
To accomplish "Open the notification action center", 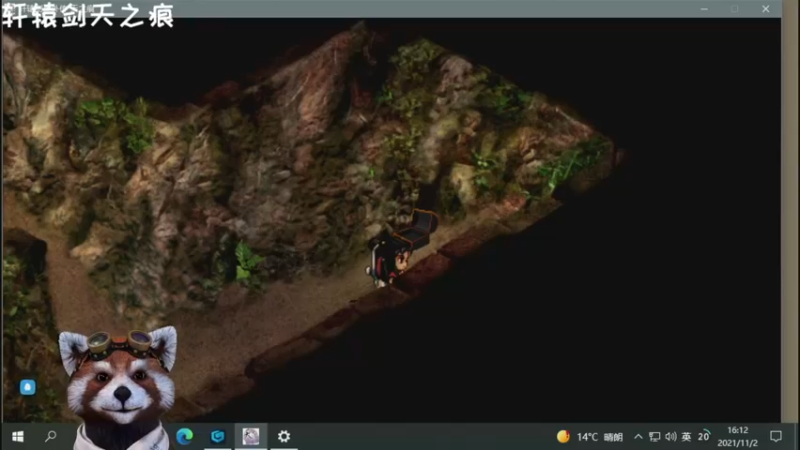I will (776, 436).
